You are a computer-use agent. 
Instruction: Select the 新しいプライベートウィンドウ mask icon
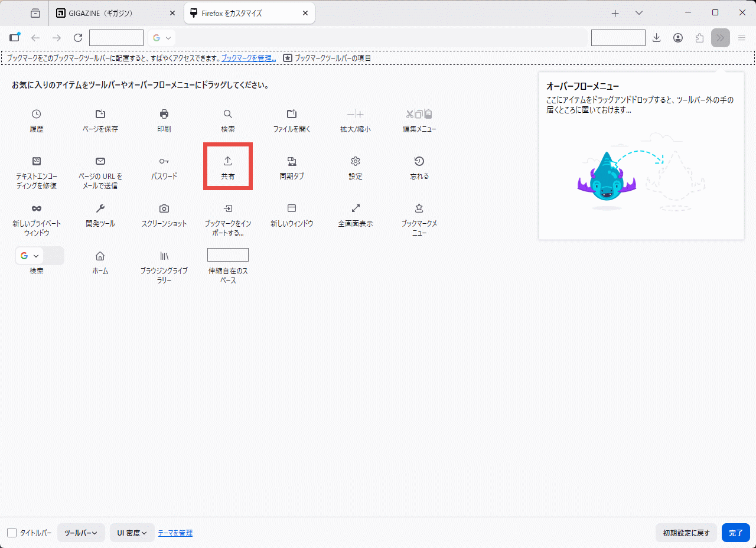point(37,208)
